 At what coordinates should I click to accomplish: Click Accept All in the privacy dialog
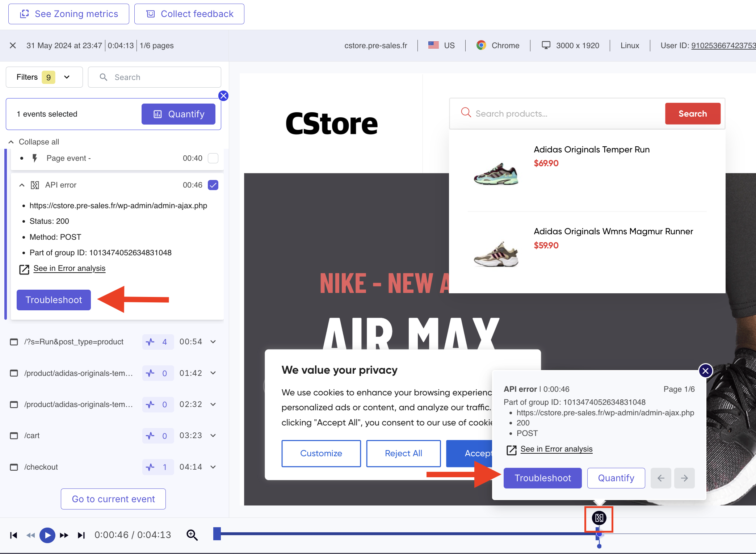469,453
